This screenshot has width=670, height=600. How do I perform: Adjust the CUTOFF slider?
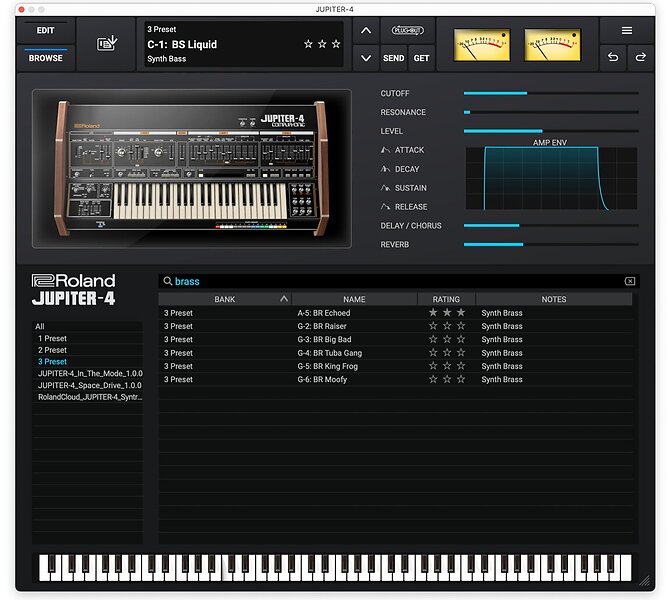551,93
